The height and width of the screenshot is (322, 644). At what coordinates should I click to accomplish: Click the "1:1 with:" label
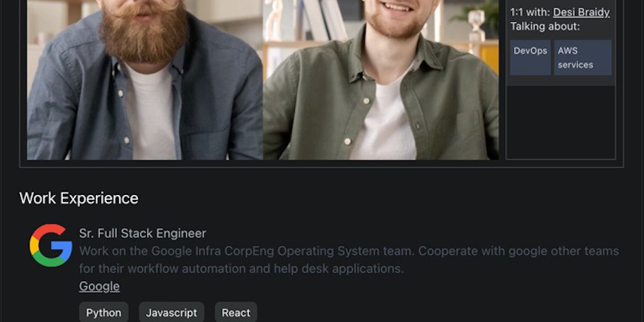[x=530, y=13]
